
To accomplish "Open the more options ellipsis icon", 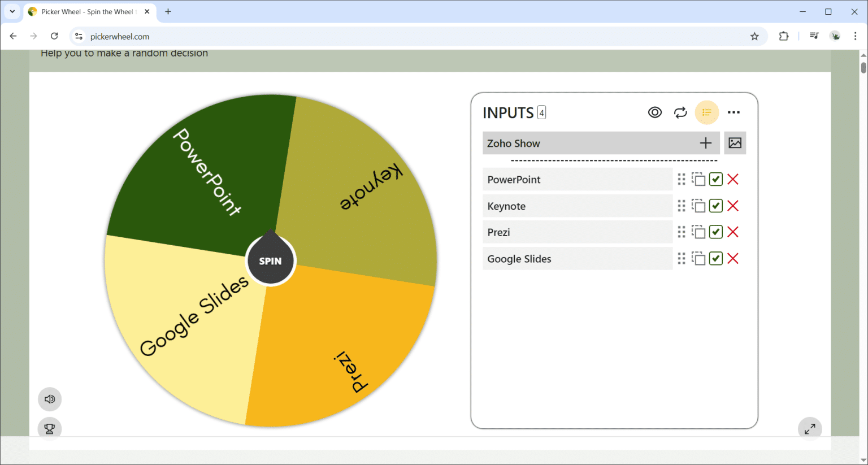I will [734, 112].
